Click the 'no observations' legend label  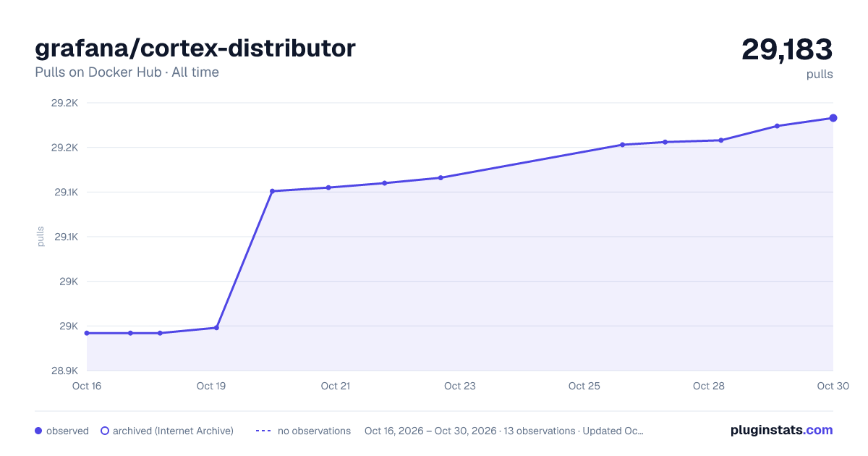click(314, 431)
